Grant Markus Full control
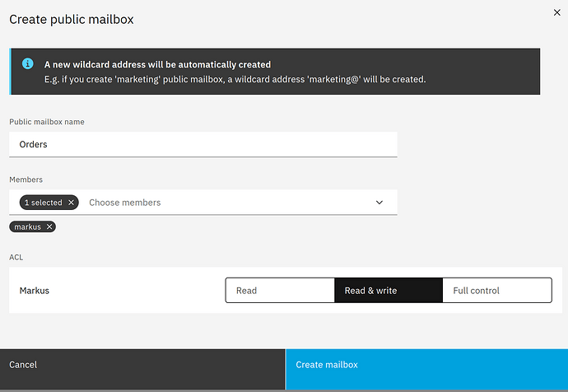 496,290
